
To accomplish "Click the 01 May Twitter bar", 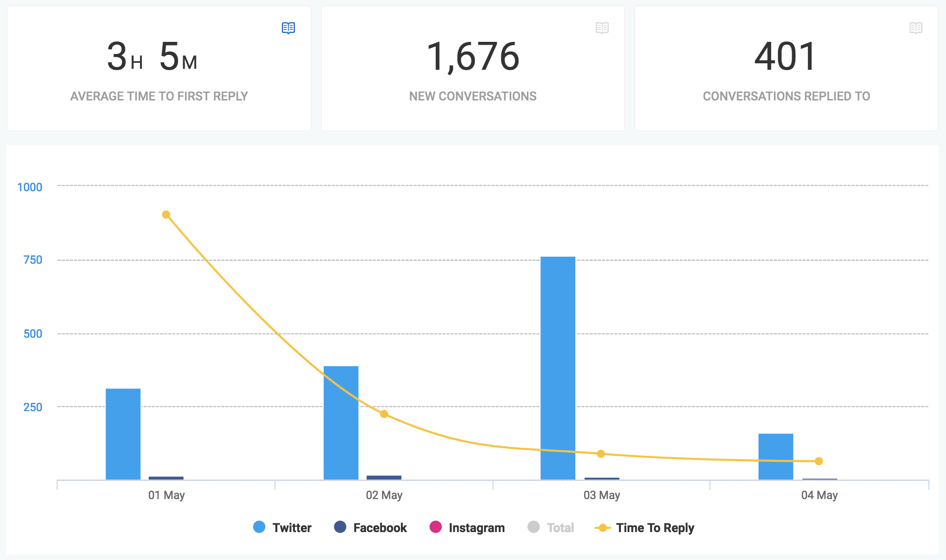I will [x=123, y=433].
